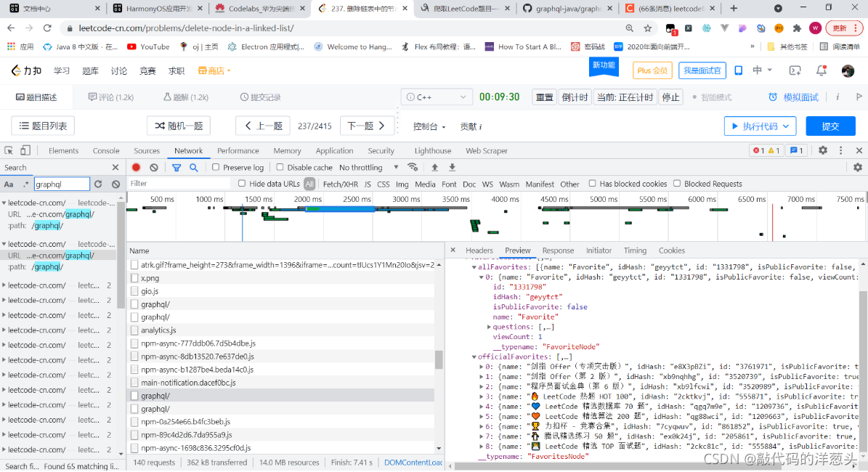Filter requests by Fetch/XHR

341,184
